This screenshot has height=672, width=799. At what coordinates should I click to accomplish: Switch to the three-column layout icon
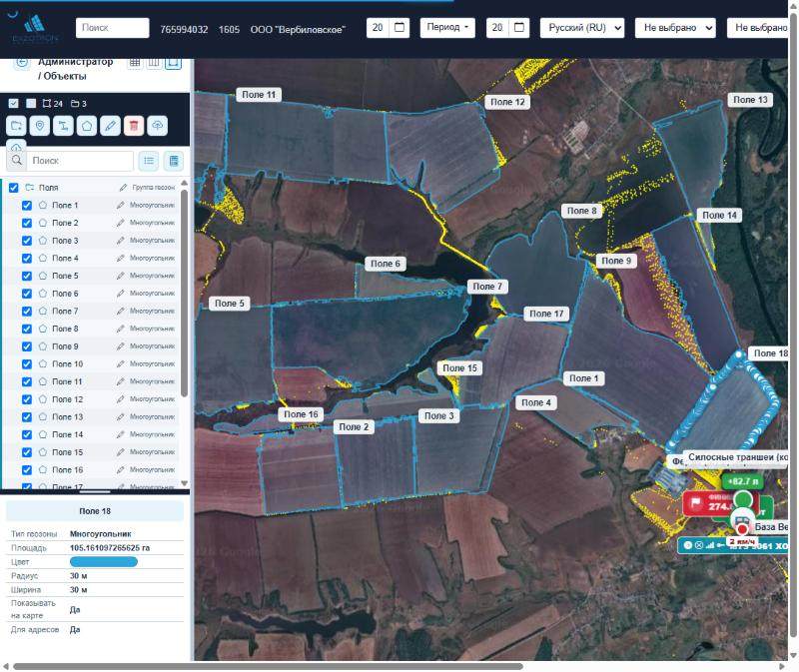[154, 63]
